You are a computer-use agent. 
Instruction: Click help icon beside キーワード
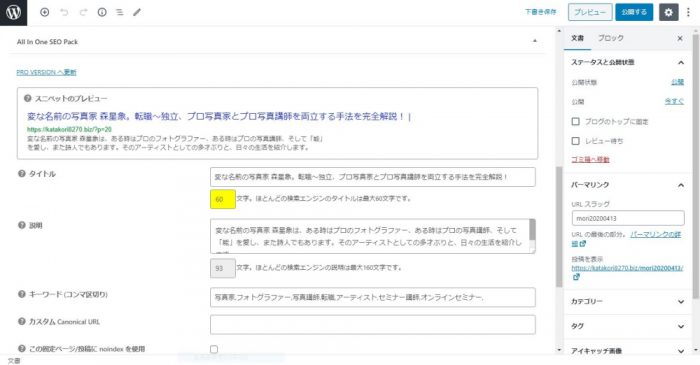pyautogui.click(x=21, y=294)
